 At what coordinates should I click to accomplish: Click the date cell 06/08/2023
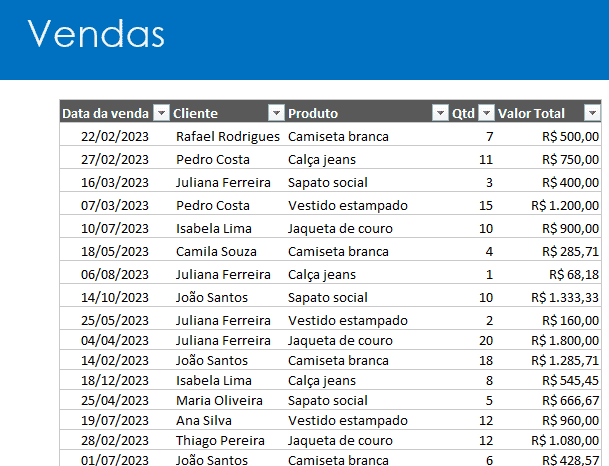[x=115, y=274]
